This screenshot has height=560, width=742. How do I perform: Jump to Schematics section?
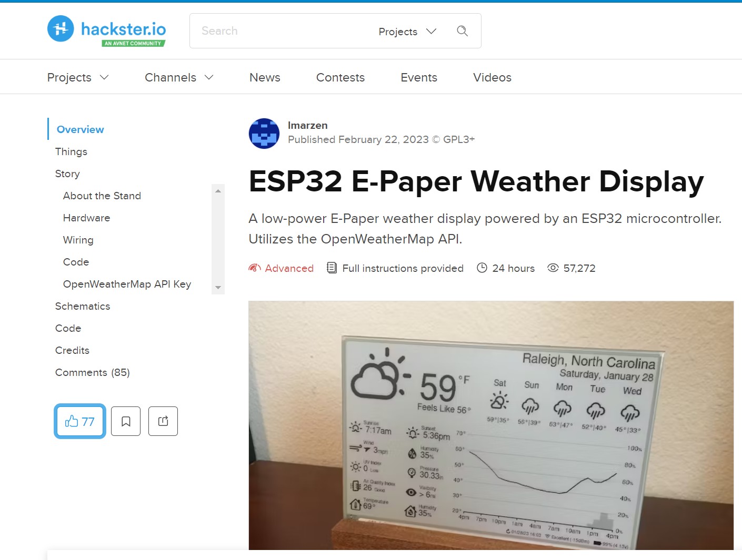[83, 306]
